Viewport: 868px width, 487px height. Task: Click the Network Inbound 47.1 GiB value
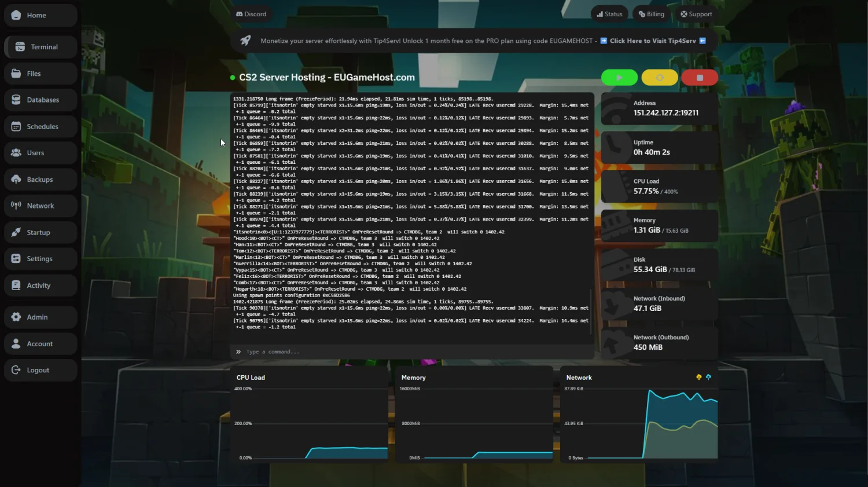click(x=647, y=308)
